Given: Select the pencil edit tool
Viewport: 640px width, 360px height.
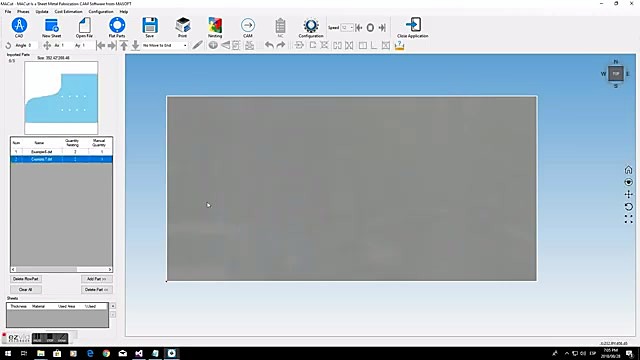Looking at the screenshot, I should (x=197, y=45).
